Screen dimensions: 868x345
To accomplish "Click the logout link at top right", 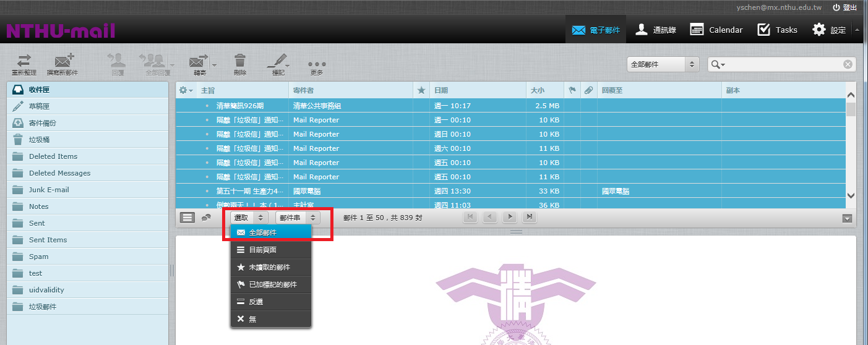I will (844, 7).
